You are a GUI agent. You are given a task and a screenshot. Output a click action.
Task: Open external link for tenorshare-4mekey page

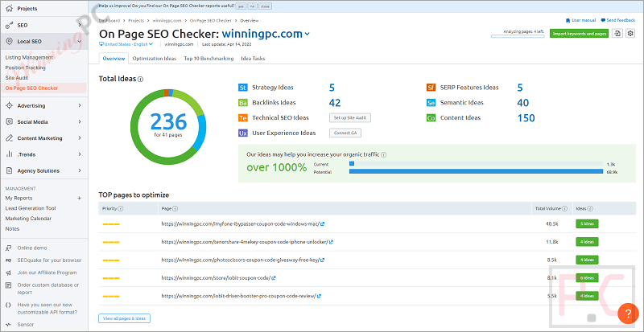(331, 242)
